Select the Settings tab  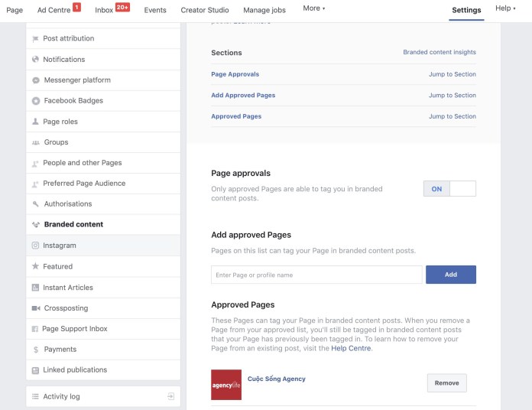click(x=466, y=10)
